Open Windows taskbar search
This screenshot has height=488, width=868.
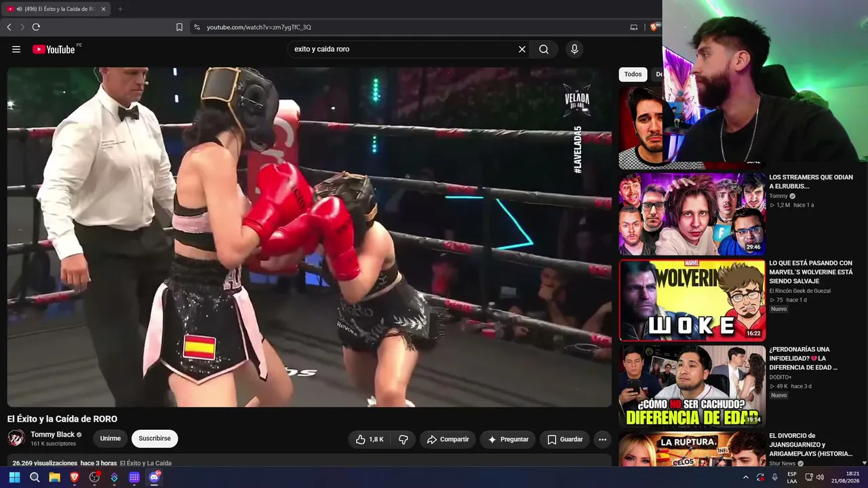point(35,477)
